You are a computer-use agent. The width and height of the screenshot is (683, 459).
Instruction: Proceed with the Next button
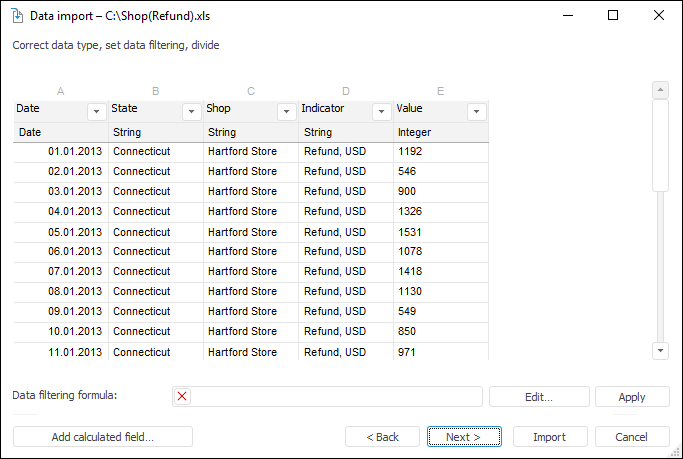(464, 437)
